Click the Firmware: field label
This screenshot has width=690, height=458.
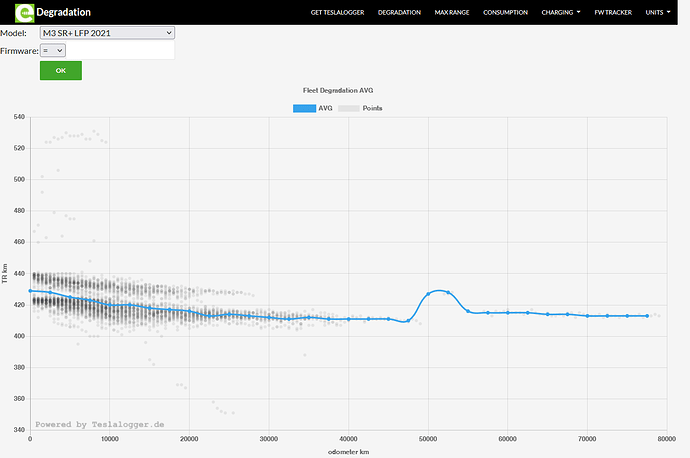[x=19, y=51]
